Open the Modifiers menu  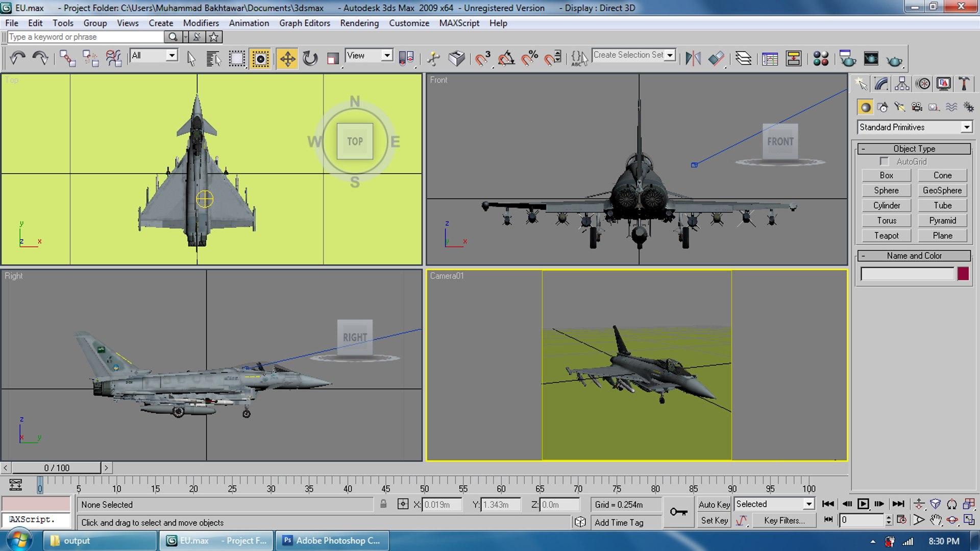tap(201, 23)
